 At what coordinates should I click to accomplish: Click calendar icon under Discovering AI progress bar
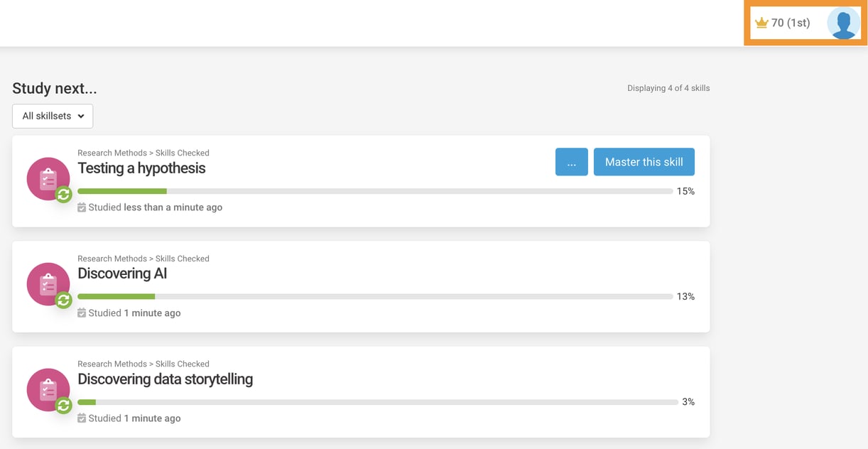[82, 313]
